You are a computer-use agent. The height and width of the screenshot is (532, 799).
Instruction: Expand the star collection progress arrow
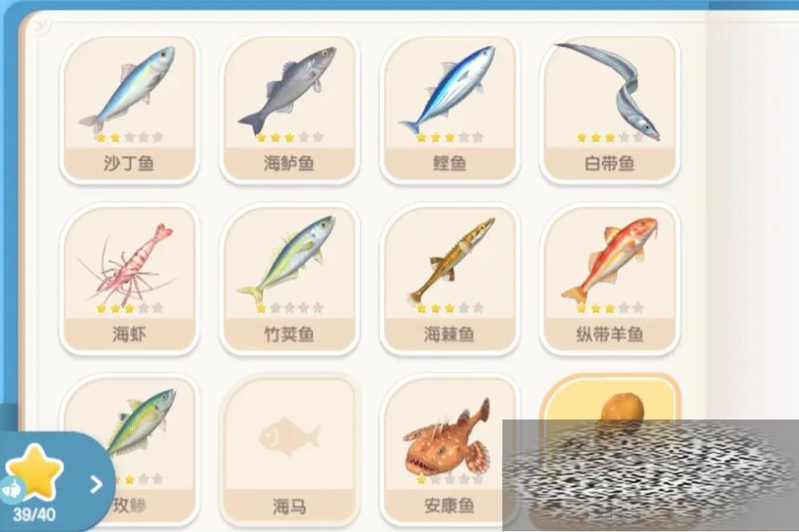(x=96, y=484)
